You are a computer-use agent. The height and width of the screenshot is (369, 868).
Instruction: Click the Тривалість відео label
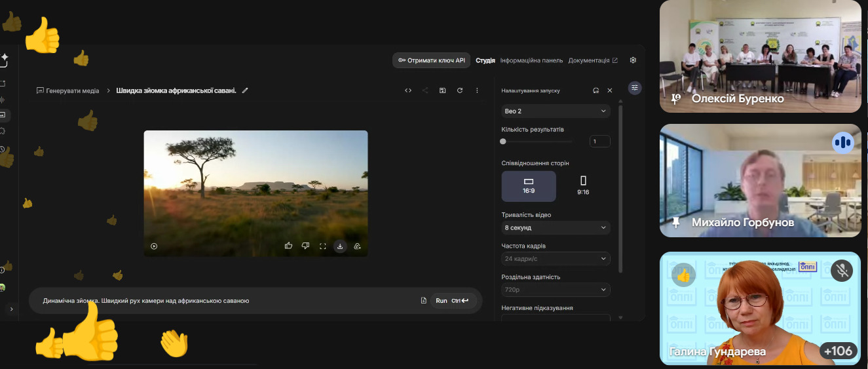point(526,215)
